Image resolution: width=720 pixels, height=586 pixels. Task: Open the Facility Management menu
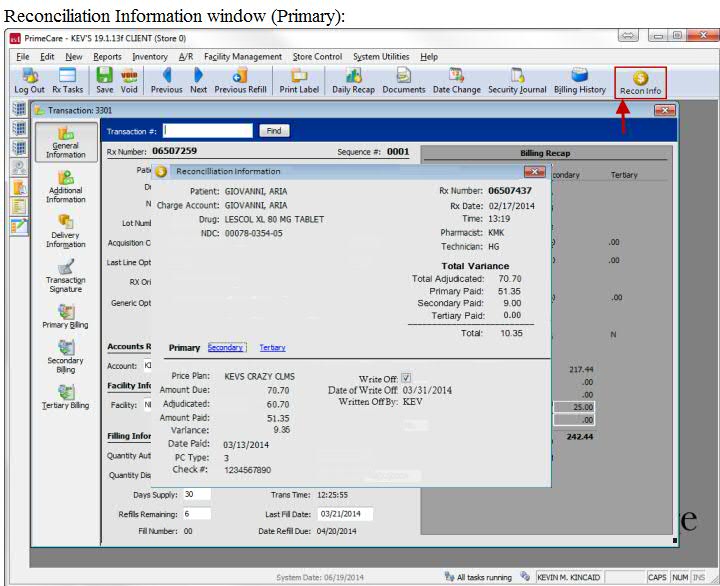[243, 56]
